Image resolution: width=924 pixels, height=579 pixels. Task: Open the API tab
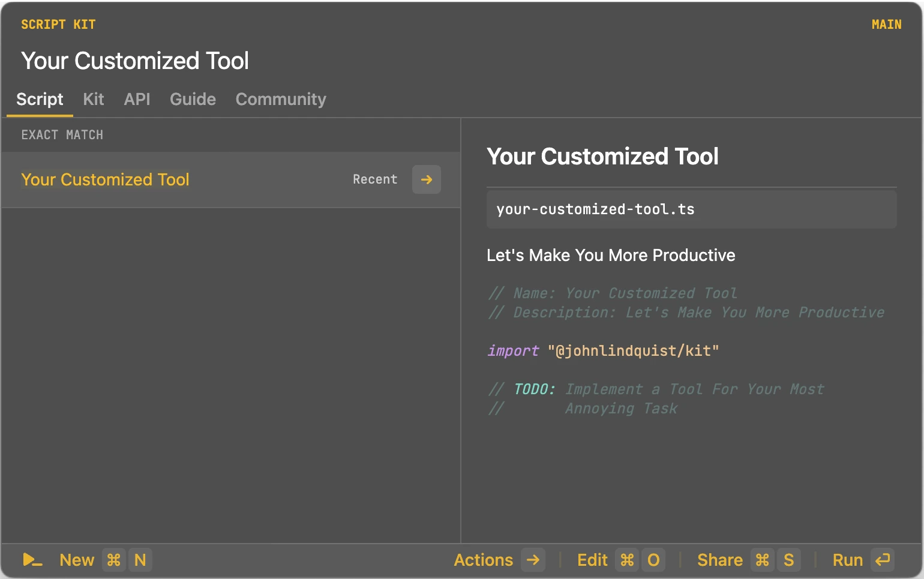click(137, 99)
